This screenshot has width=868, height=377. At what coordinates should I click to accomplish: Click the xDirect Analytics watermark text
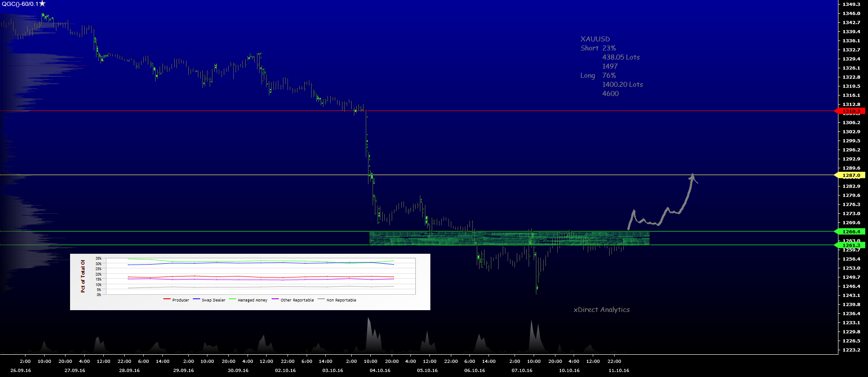[x=601, y=310]
